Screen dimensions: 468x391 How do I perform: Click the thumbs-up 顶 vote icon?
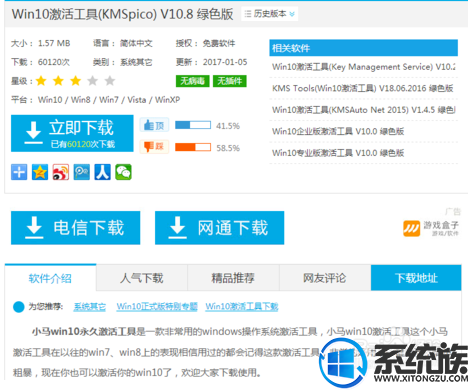154,125
